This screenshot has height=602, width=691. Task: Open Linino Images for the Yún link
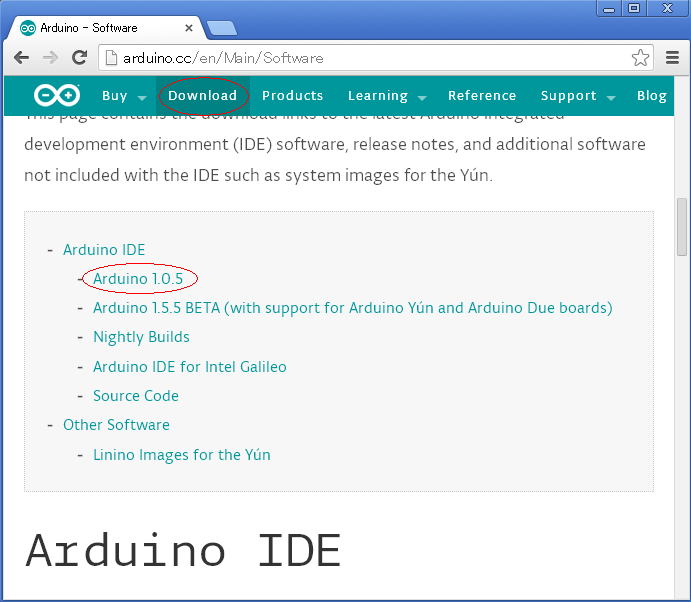182,455
